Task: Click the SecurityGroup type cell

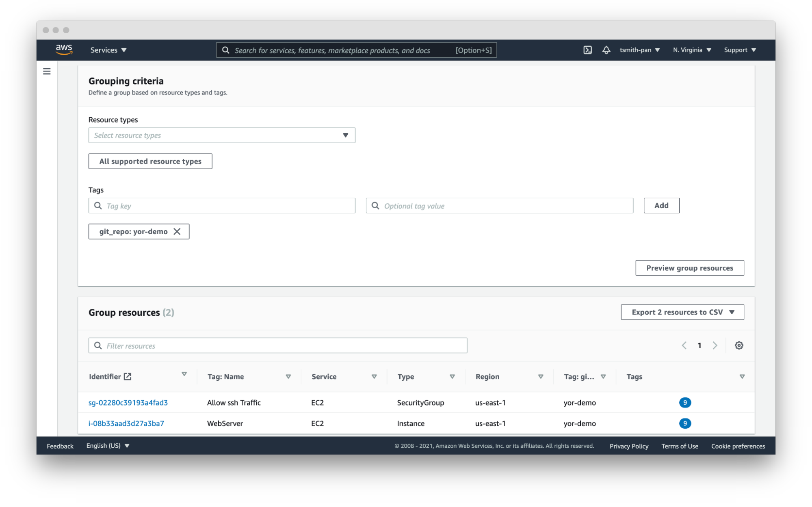Action: pyautogui.click(x=420, y=403)
